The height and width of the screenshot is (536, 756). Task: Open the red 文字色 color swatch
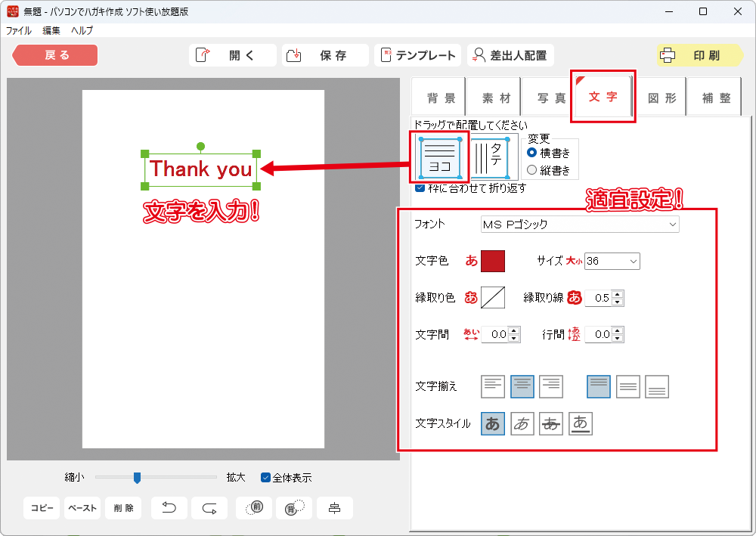point(493,261)
